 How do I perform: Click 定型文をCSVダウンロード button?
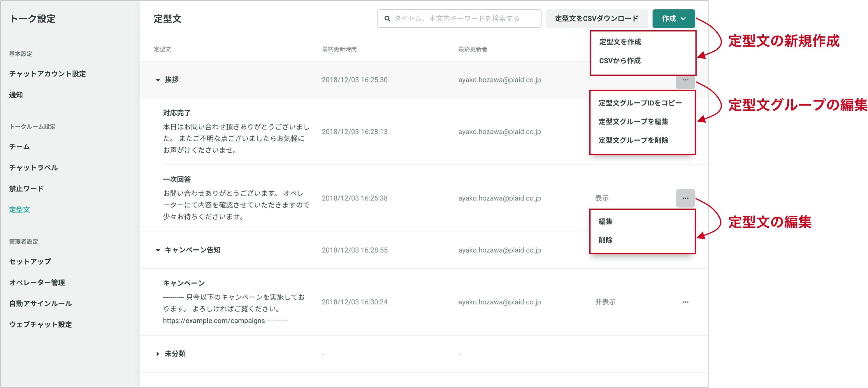pyautogui.click(x=596, y=19)
